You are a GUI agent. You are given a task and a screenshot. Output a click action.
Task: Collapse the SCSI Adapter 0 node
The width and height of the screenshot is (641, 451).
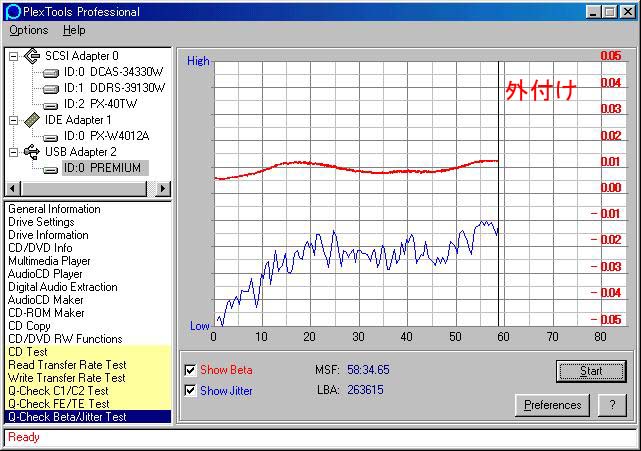13,56
